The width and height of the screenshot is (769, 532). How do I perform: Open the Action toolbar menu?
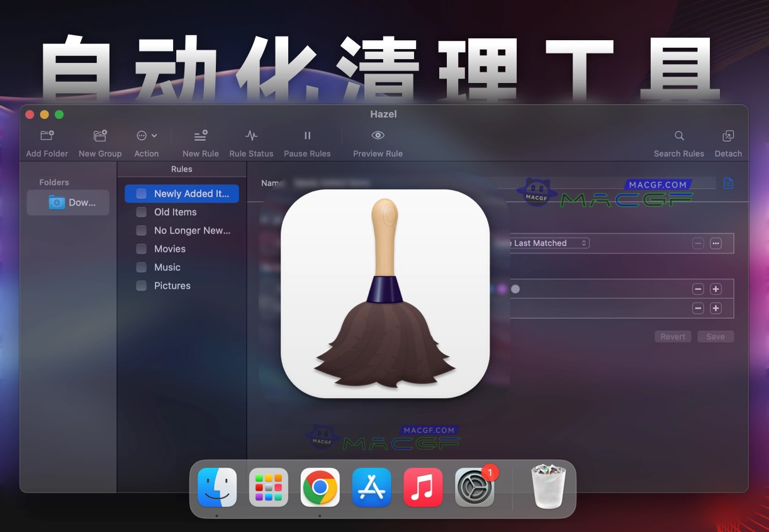coord(146,135)
